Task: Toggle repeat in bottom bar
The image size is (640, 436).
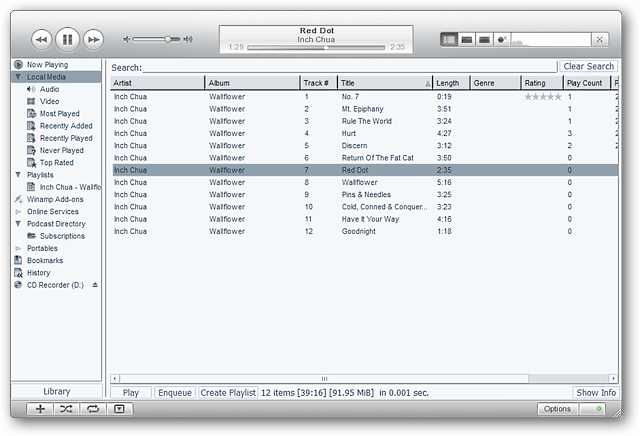Action: coord(93,409)
